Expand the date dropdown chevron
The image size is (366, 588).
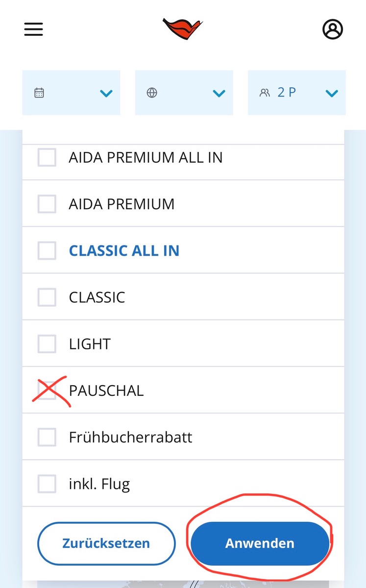pos(106,93)
